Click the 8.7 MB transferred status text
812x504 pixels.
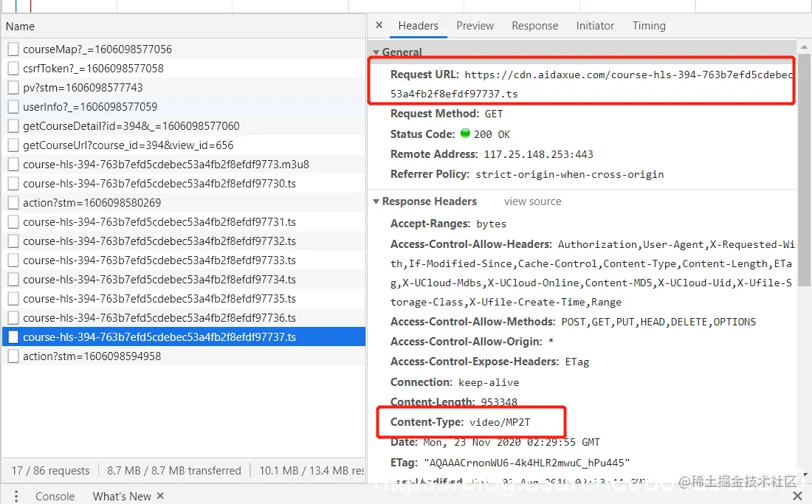173,470
